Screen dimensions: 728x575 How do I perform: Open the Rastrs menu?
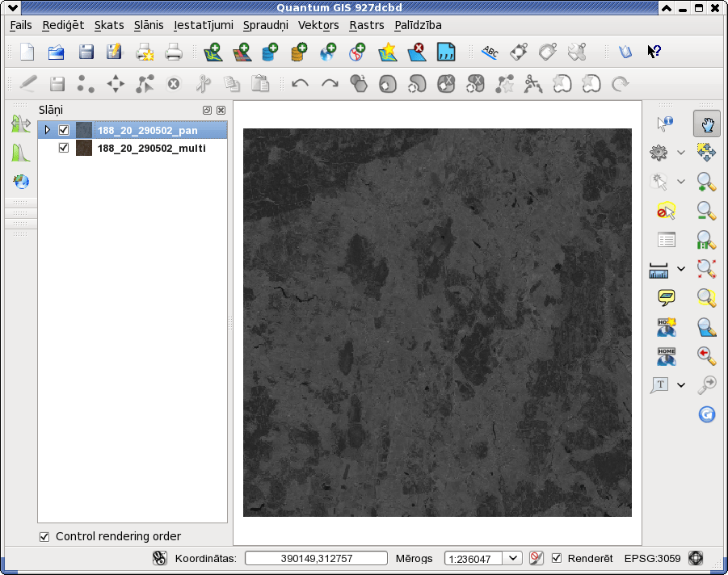(367, 25)
